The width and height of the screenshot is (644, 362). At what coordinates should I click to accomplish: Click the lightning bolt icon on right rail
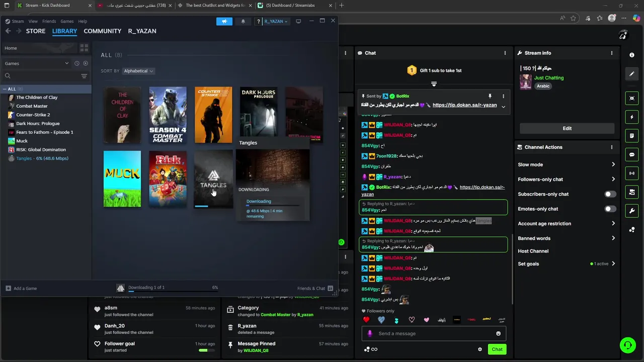point(632,117)
